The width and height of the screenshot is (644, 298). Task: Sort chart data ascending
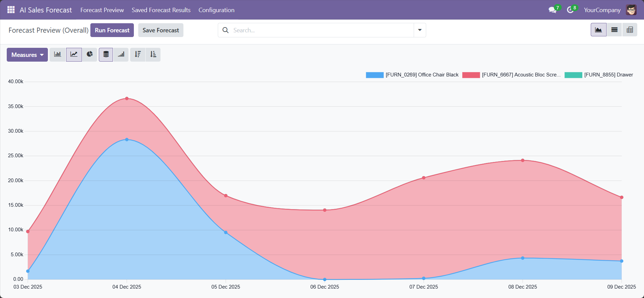153,55
